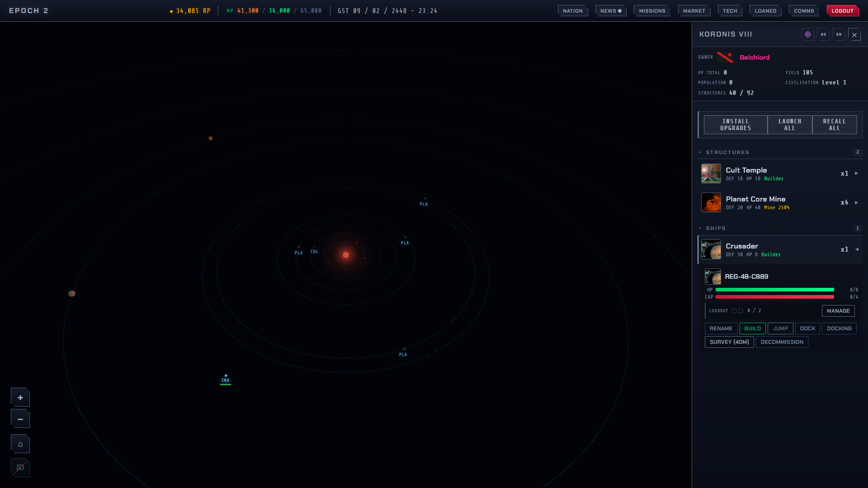Screen dimensions: 868x488
Task: Toggle the chat overlay icon
Action: click(x=20, y=468)
